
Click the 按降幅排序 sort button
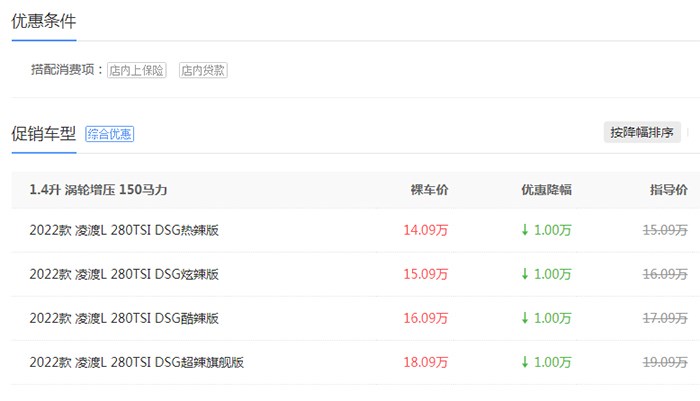pos(642,132)
